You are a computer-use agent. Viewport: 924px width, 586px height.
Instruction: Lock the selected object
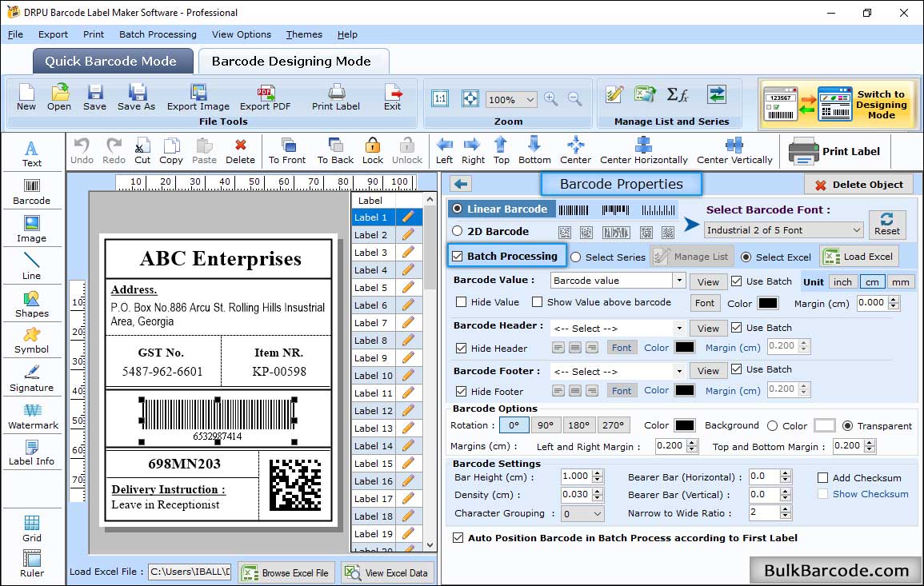click(x=373, y=151)
